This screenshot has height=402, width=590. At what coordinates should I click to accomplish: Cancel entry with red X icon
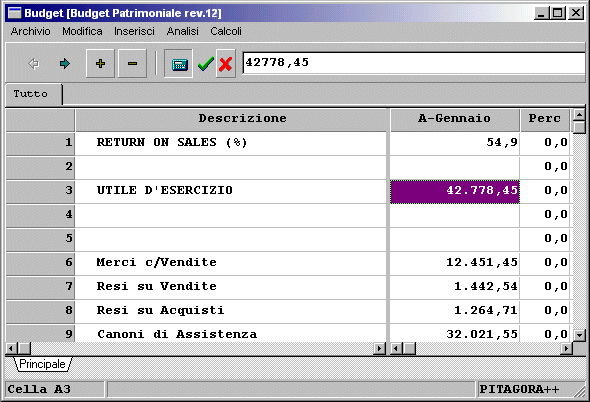click(225, 64)
